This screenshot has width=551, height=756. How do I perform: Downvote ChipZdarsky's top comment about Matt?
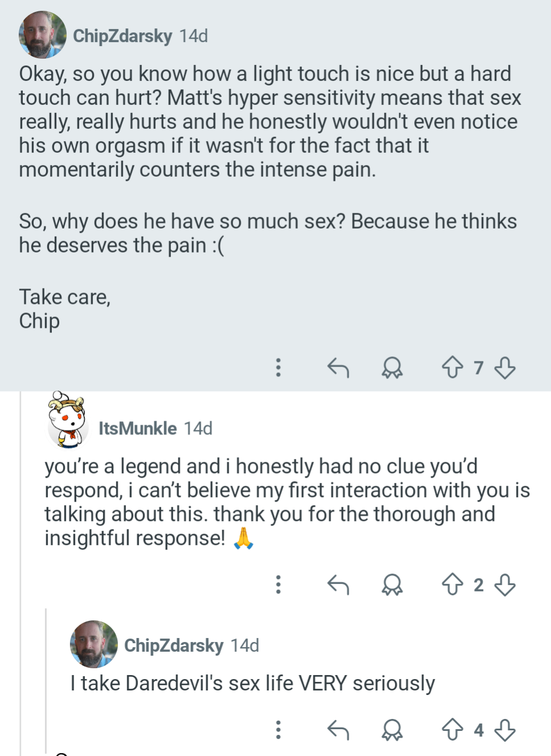coord(505,368)
